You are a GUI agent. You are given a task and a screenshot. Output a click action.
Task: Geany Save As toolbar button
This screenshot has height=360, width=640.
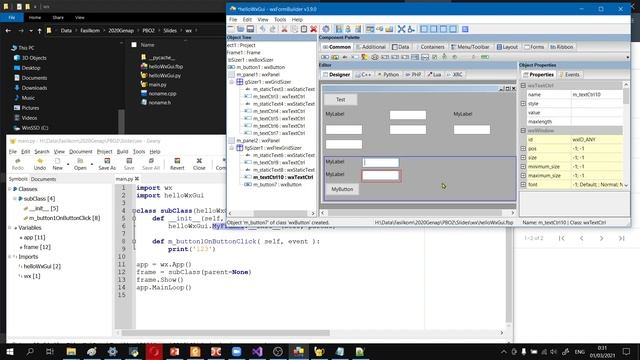point(107,164)
